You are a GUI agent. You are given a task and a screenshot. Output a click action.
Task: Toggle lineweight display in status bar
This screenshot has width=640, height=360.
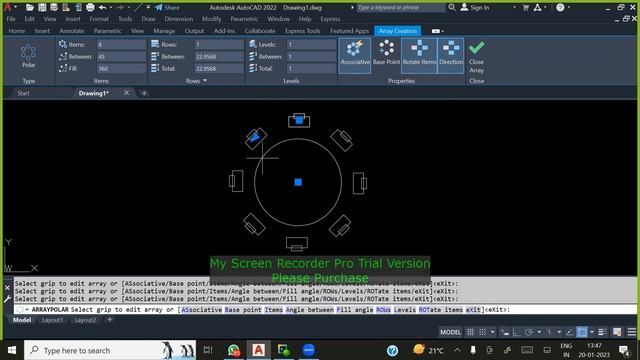point(602,332)
